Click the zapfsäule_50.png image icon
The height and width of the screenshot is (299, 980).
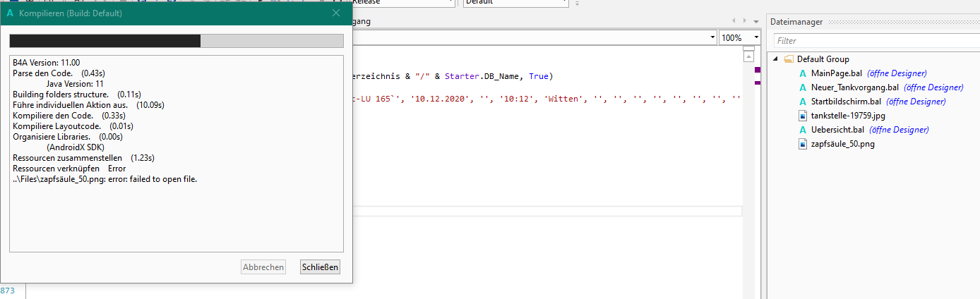(x=803, y=144)
